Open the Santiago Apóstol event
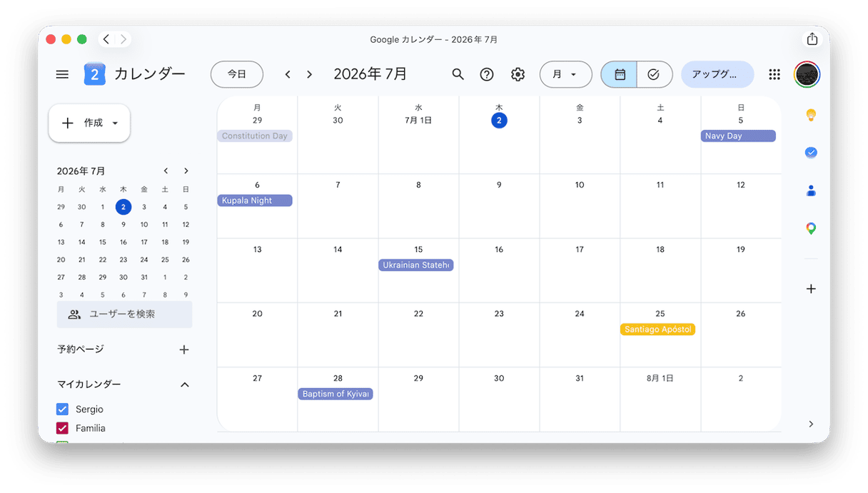The image size is (868, 493). point(657,330)
